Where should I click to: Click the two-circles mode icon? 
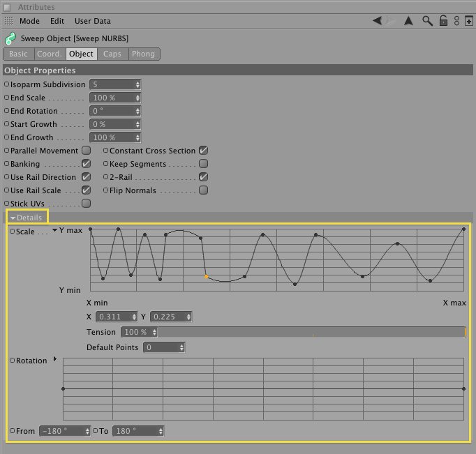456,21
